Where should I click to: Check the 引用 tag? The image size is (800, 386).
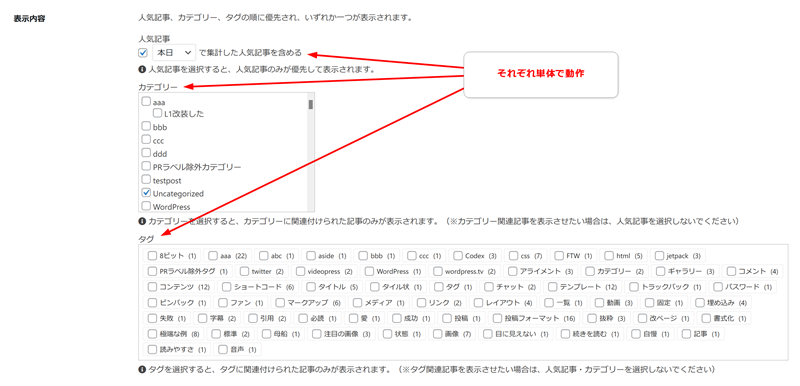click(253, 318)
